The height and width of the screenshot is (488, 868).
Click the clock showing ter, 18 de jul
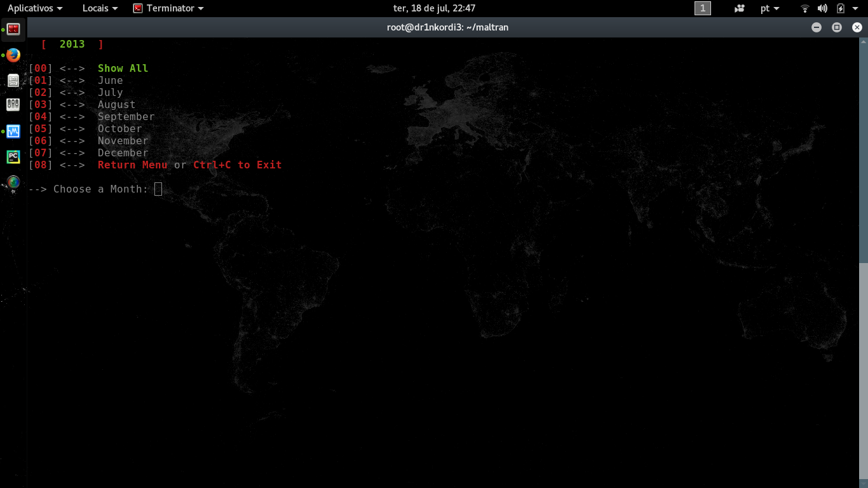(434, 8)
